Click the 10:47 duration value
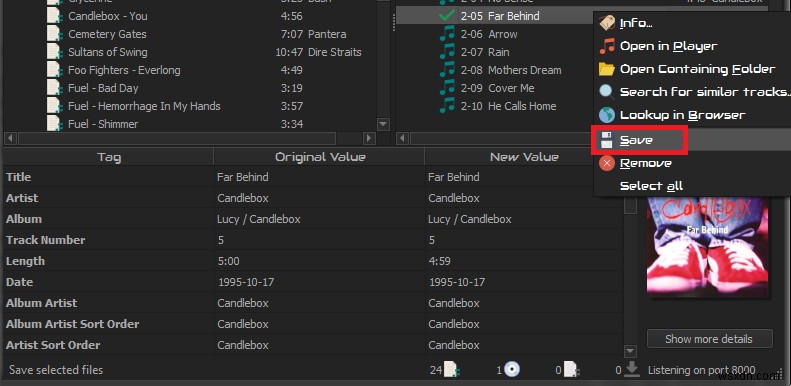 [289, 52]
